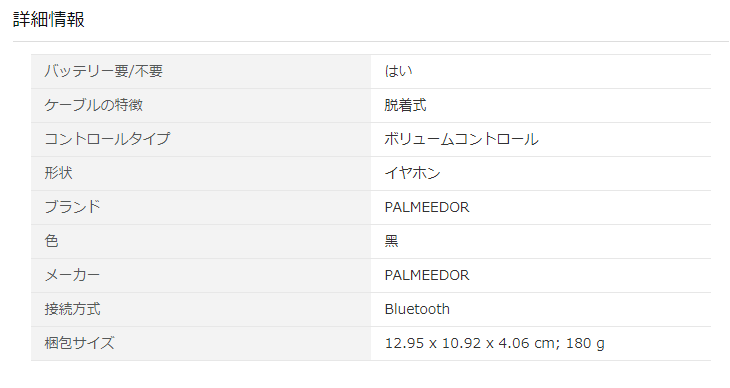
Task: Click the divider line under 詳細情報
Action: (x=371, y=41)
